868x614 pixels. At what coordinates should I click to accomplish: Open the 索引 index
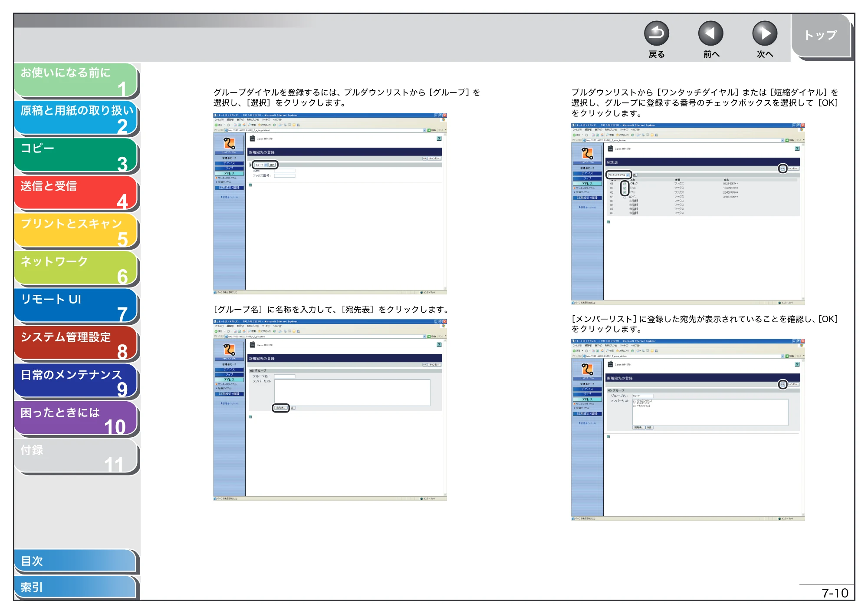click(76, 587)
